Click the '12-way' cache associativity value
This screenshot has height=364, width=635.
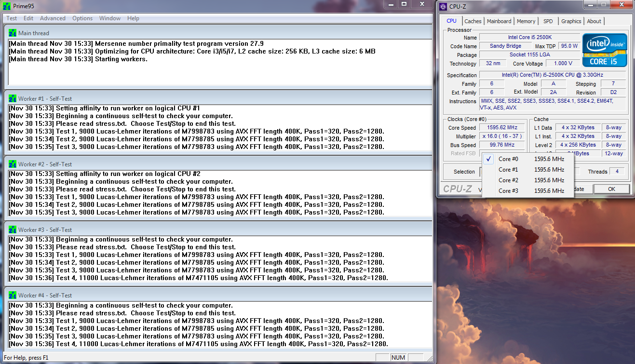(x=614, y=154)
